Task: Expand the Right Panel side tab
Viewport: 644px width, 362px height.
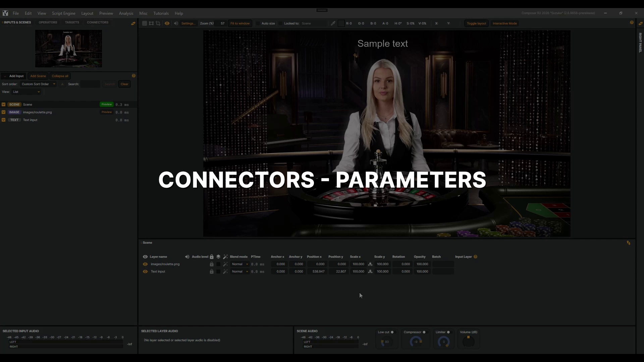Action: [x=640, y=43]
